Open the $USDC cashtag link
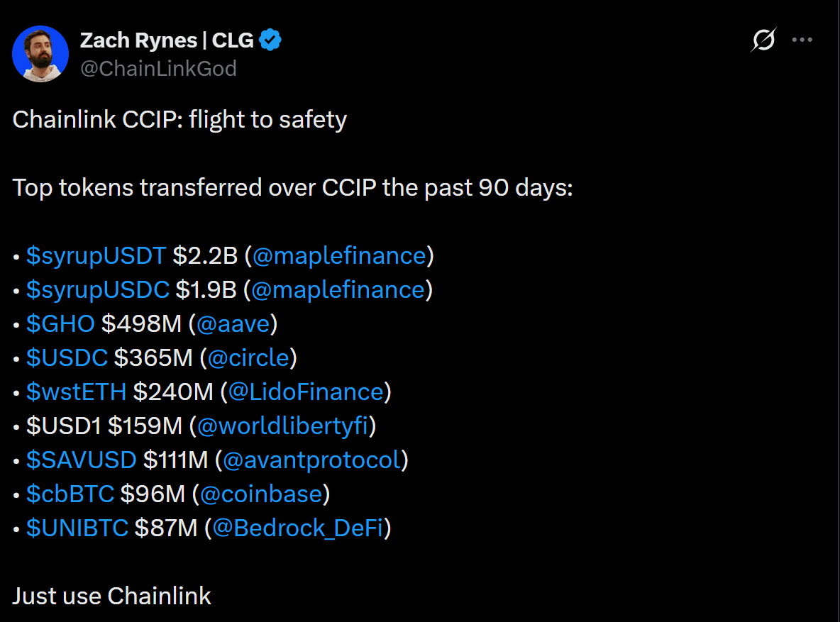This screenshot has width=840, height=622. 65,357
